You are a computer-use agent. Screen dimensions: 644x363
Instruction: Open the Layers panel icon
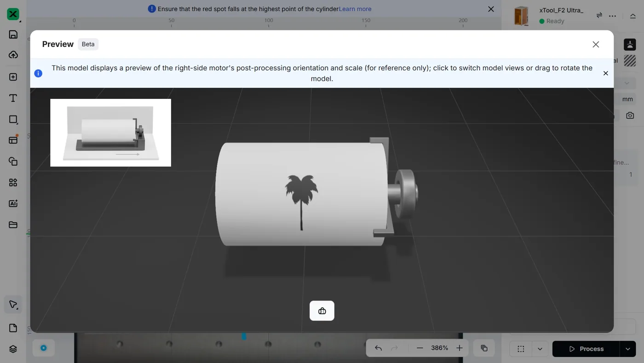(x=13, y=349)
